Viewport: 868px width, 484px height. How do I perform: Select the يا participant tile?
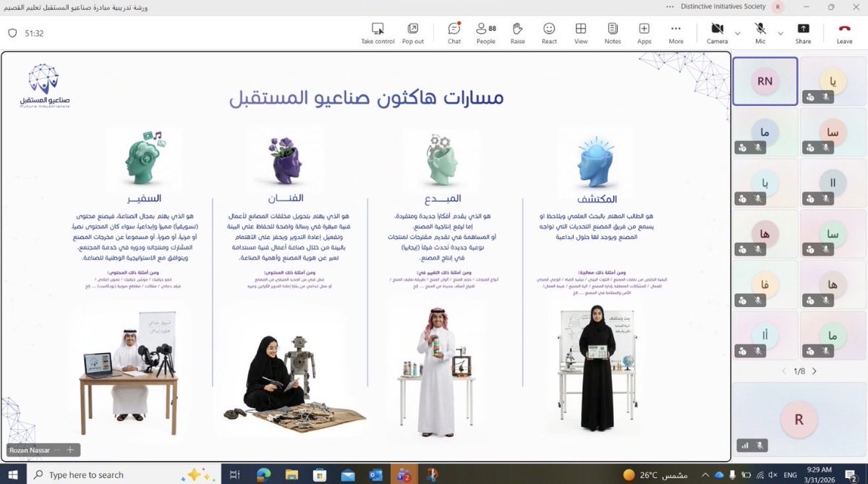click(x=833, y=81)
